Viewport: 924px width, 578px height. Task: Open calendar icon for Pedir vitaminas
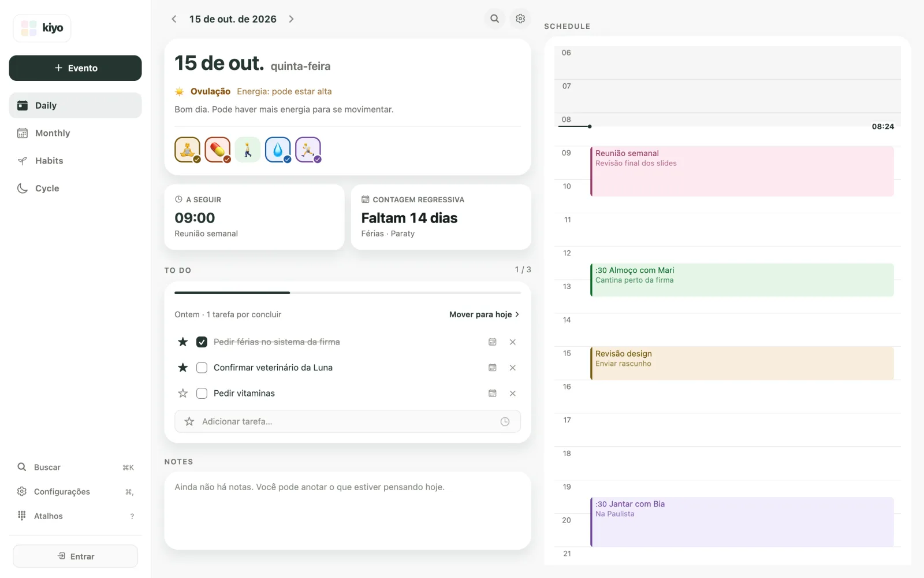(493, 393)
